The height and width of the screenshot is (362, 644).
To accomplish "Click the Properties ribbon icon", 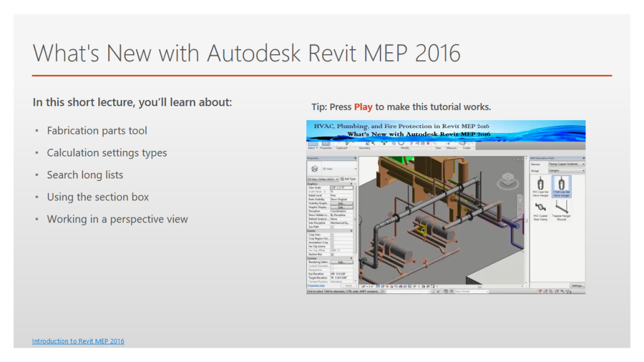I will [326, 143].
